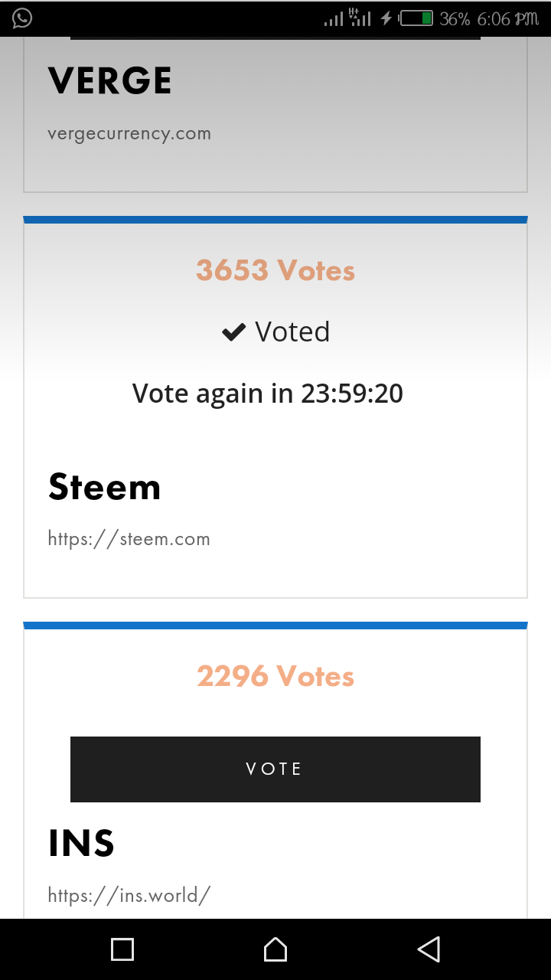Image resolution: width=551 pixels, height=980 pixels.
Task: Open recent apps with square icon
Action: click(122, 949)
